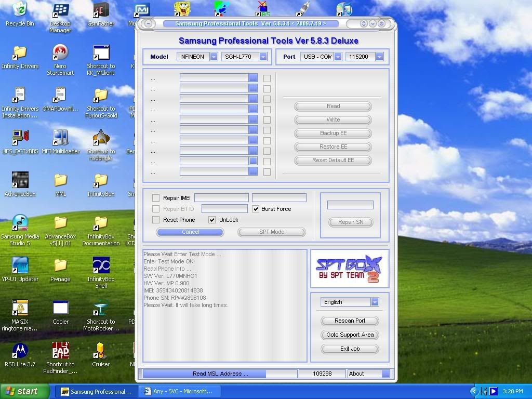Expand the SGH-L770 model dropdown

coord(263,57)
